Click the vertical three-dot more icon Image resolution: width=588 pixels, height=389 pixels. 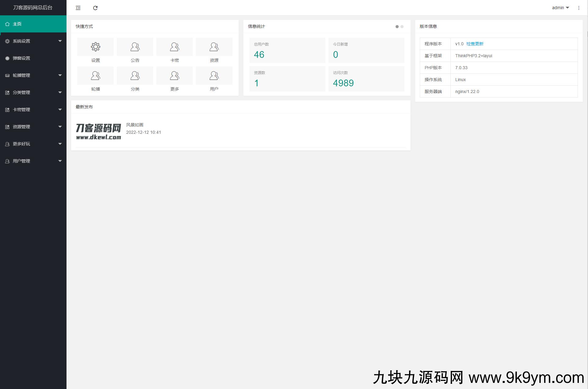click(x=579, y=8)
